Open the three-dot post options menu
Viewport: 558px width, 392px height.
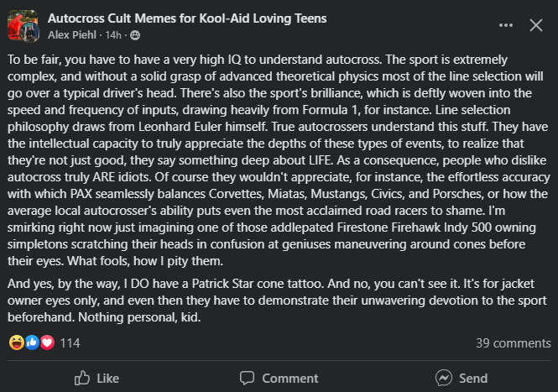tap(506, 25)
